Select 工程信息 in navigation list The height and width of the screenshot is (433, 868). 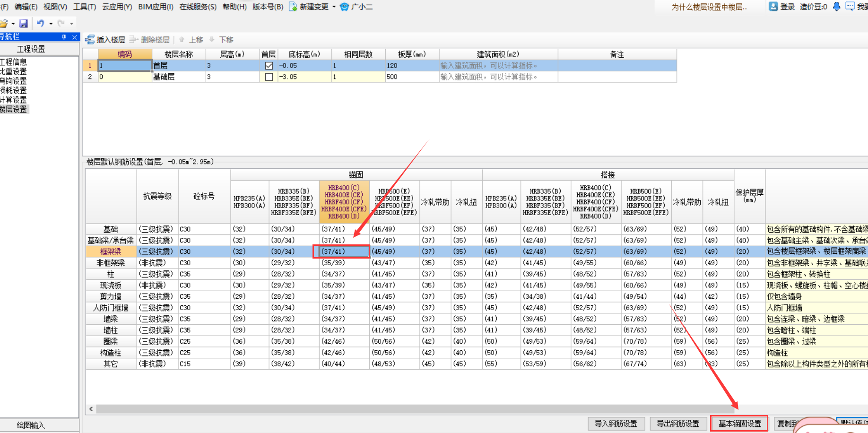point(13,62)
